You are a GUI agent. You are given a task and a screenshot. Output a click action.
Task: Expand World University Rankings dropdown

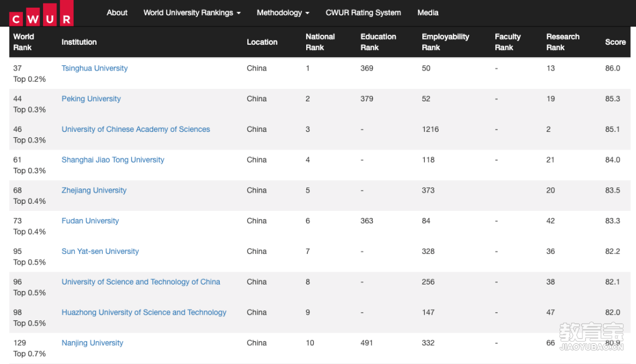[192, 12]
